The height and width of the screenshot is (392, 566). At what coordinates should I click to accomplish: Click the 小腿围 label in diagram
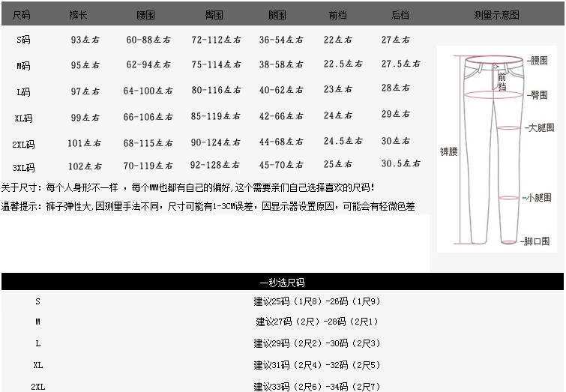[x=537, y=197]
